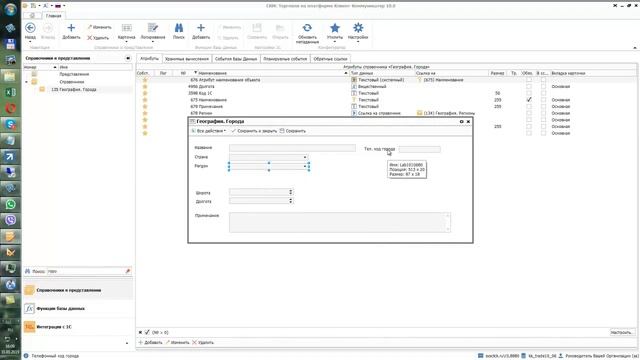Click Сохранить и закрыть in the dialog
This screenshot has height=360, width=640.
254,131
